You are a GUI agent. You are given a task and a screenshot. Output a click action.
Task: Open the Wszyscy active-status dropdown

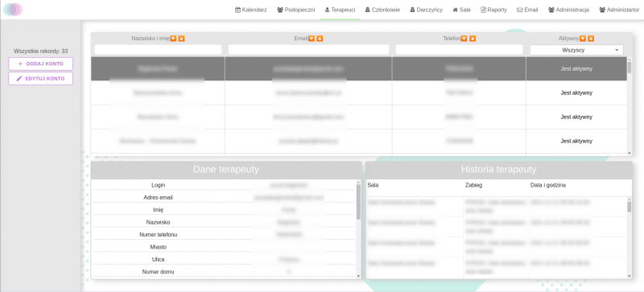576,50
